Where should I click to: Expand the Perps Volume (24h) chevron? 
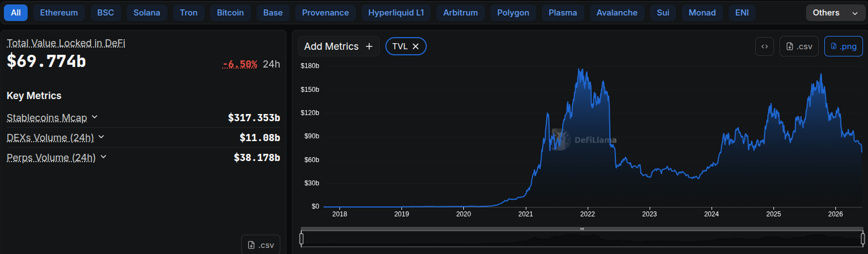click(x=103, y=157)
